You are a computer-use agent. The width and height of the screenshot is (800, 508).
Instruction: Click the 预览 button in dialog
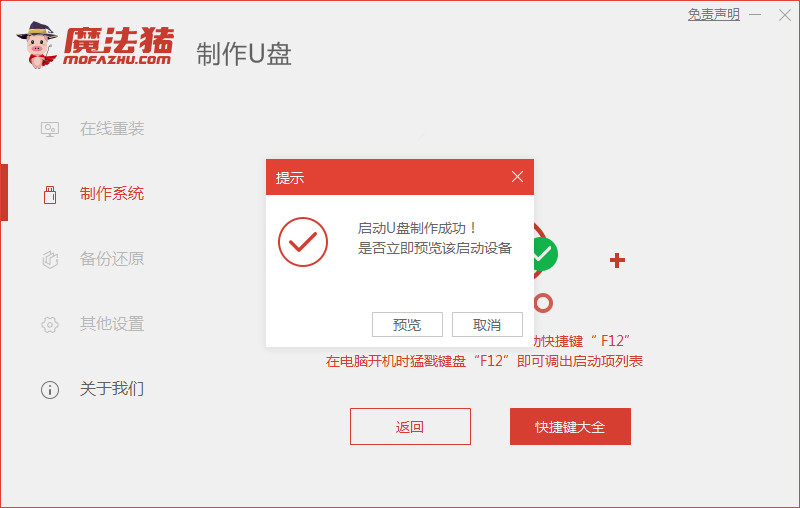pyautogui.click(x=407, y=324)
